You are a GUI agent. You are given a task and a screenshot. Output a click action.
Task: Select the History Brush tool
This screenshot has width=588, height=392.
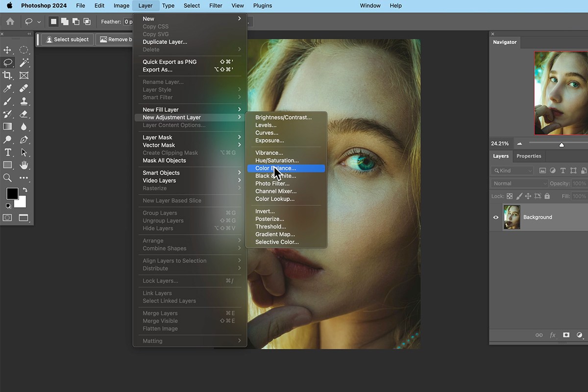(7, 114)
